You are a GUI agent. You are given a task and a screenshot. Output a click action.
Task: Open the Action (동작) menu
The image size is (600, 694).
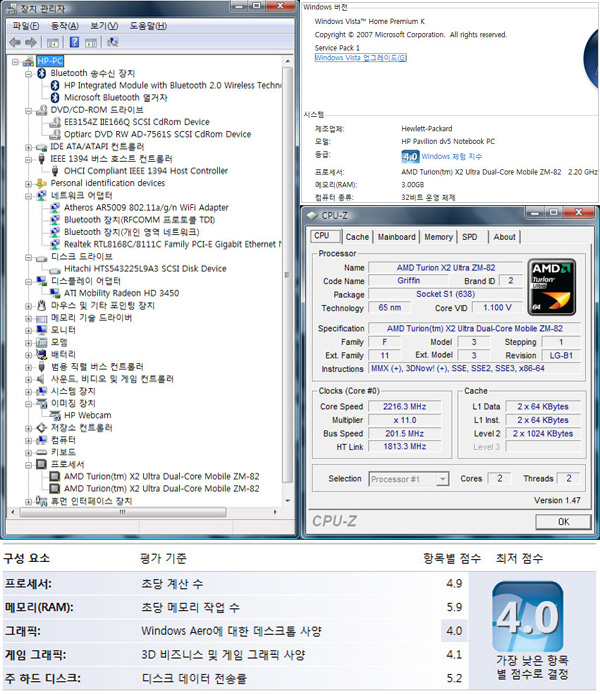65,26
